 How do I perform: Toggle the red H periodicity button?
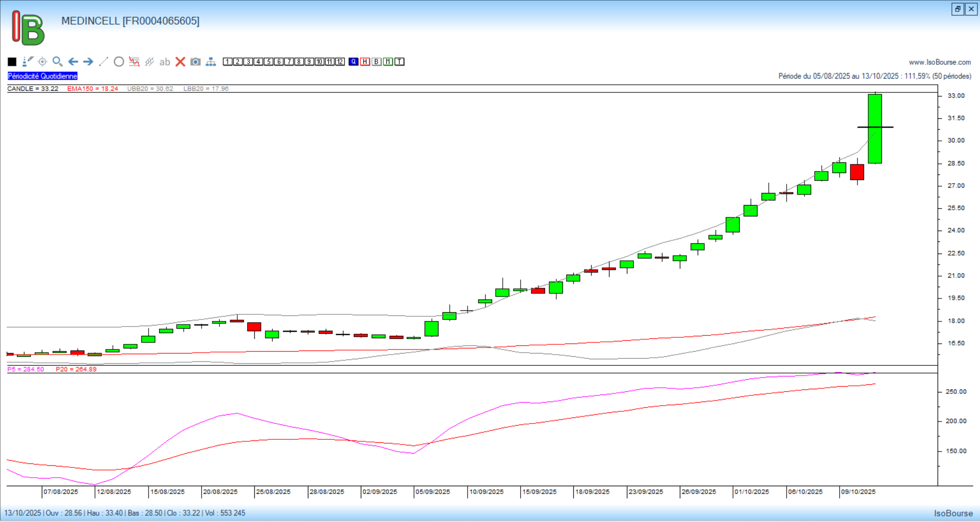tap(365, 62)
